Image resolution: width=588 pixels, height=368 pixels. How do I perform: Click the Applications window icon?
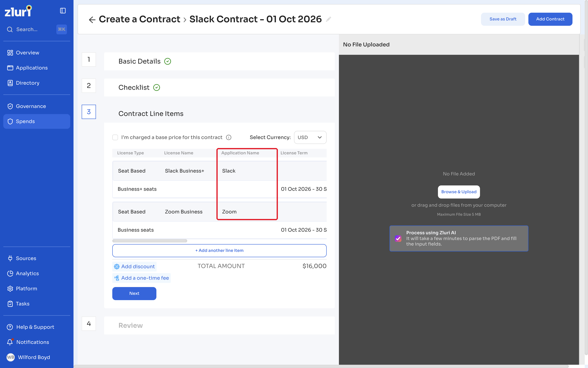pyautogui.click(x=10, y=68)
